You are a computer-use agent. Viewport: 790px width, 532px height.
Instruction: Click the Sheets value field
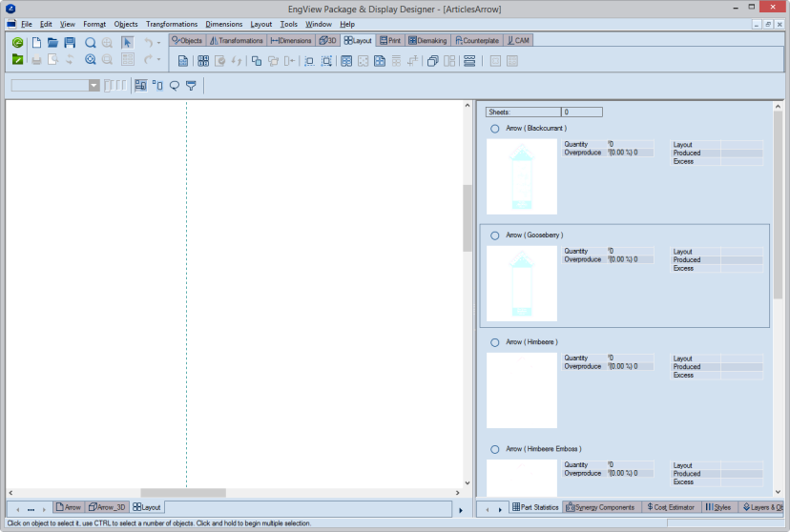click(581, 112)
